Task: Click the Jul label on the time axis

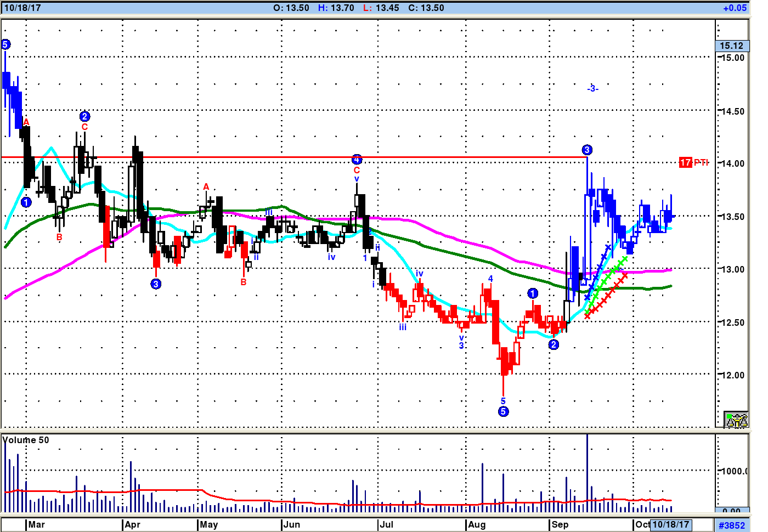Action: coord(386,524)
